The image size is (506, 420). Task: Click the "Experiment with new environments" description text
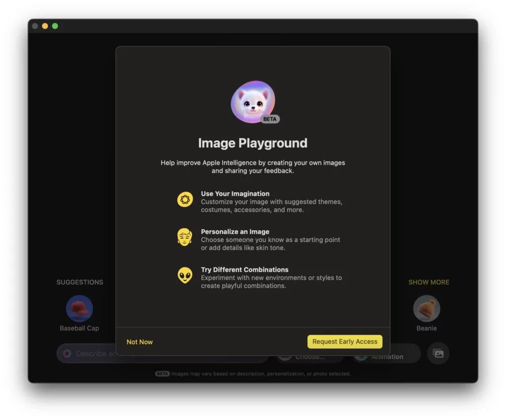271,282
